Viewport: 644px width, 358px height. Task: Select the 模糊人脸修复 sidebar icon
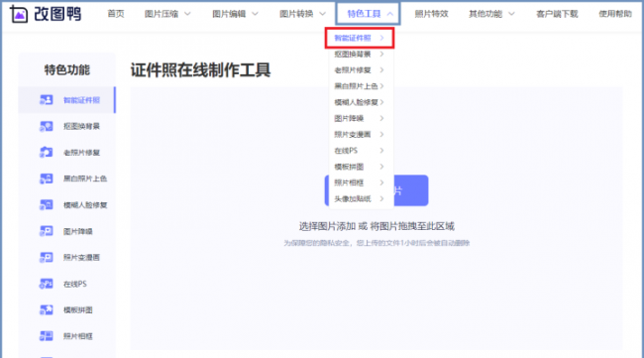pyautogui.click(x=46, y=204)
